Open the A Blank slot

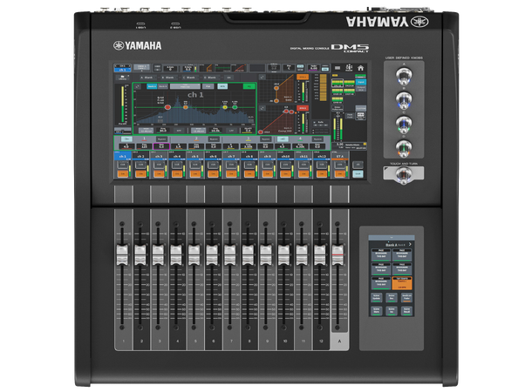point(147,78)
